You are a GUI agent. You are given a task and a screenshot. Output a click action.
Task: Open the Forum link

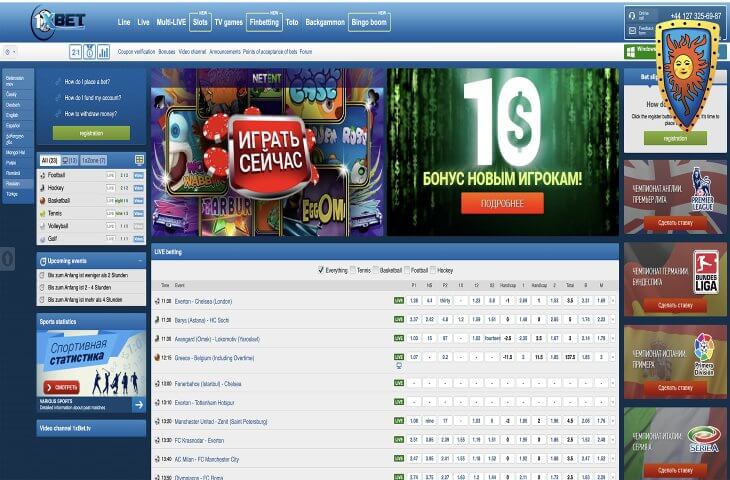[306, 52]
